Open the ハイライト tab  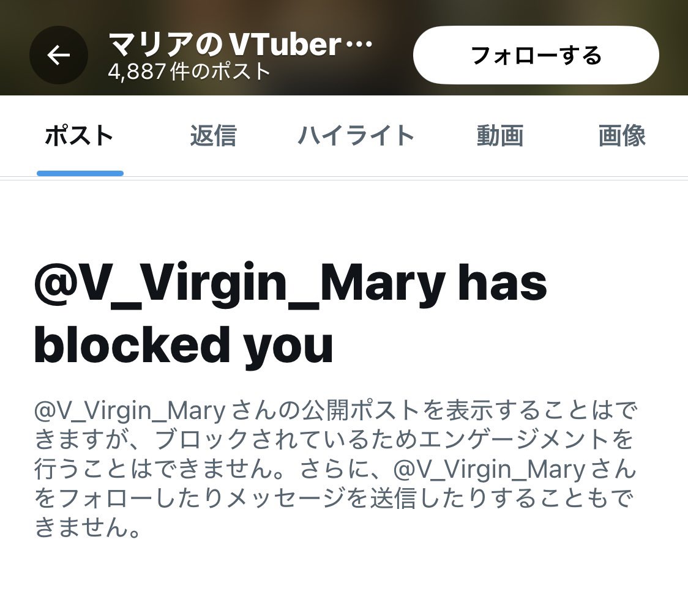tap(356, 135)
